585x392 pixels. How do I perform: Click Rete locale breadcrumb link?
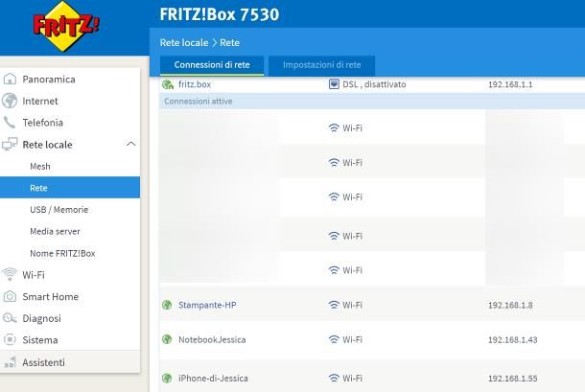184,42
